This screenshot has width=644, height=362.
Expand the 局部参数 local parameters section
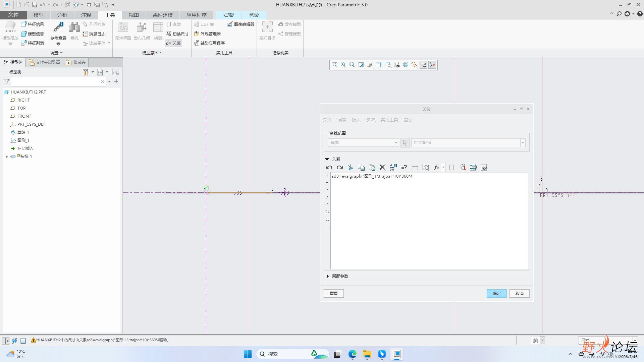pos(327,276)
